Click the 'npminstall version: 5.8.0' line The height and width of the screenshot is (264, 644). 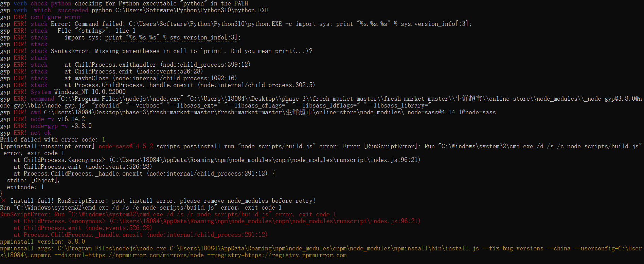point(42,242)
